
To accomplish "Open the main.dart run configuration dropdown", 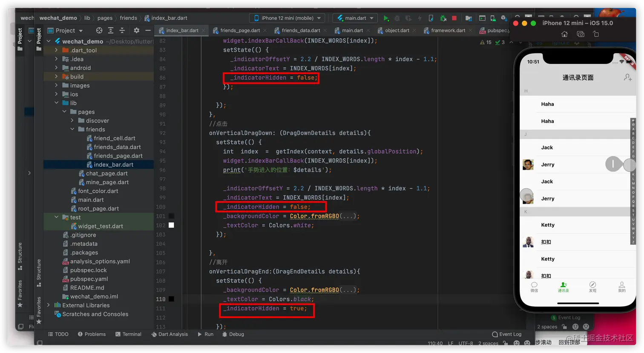I will [356, 18].
